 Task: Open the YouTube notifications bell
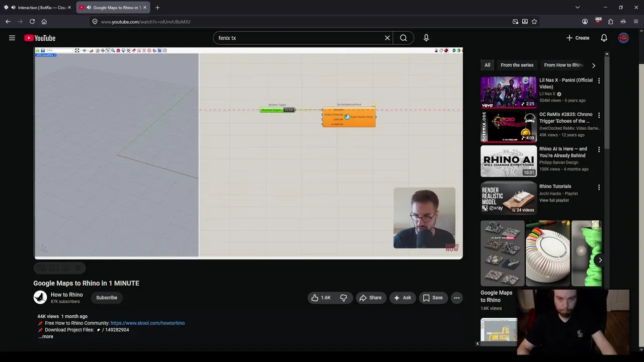[604, 38]
